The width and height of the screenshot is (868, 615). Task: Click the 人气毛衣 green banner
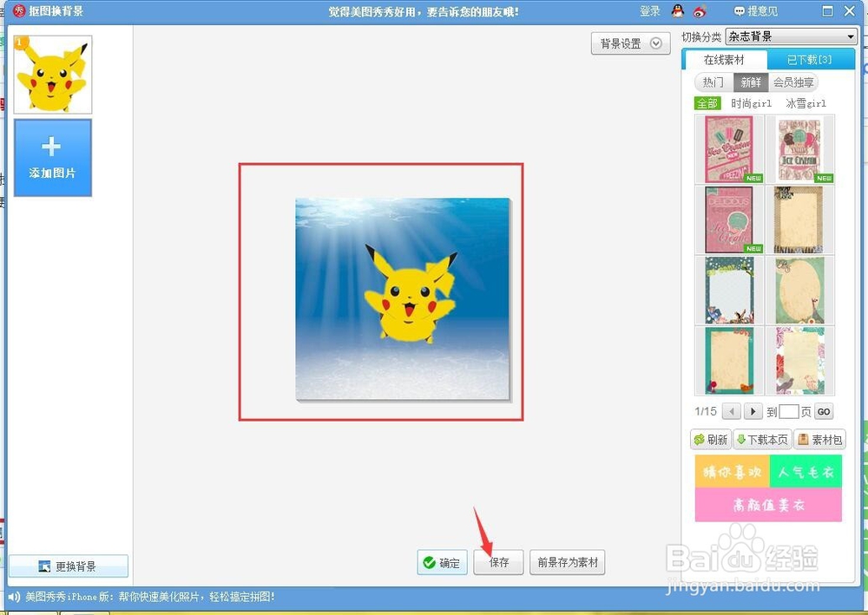click(x=806, y=472)
